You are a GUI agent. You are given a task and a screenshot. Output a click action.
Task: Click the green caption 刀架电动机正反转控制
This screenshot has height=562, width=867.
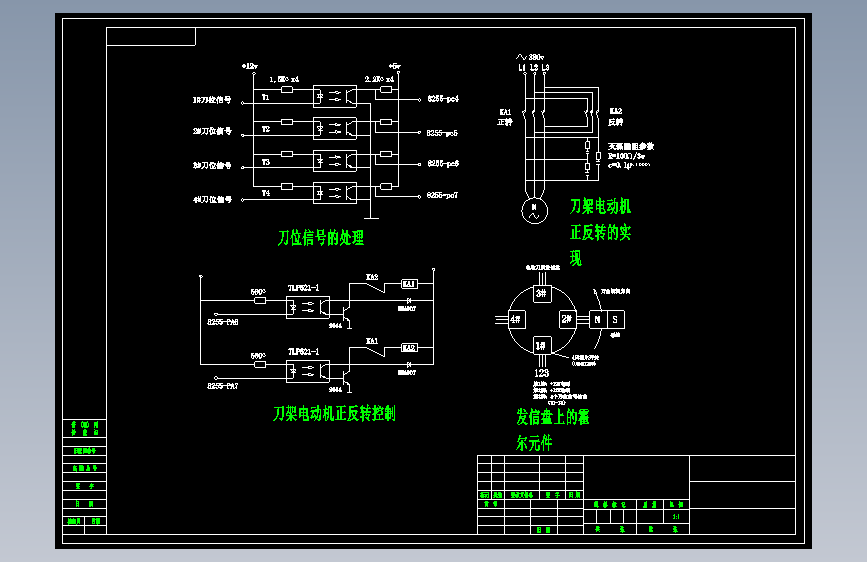click(334, 413)
